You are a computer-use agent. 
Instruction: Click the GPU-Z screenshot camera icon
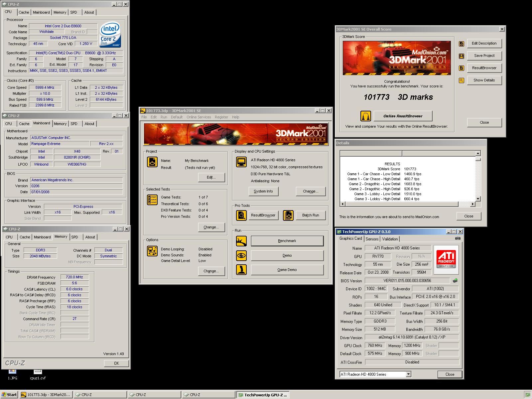[x=458, y=238]
